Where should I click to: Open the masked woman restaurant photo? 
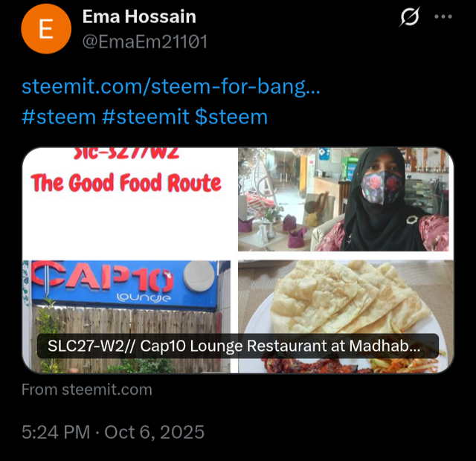344,199
